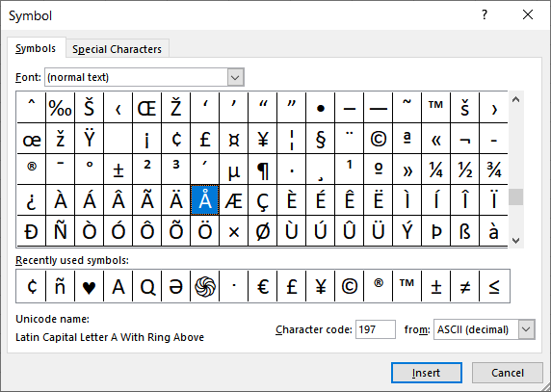Select the spiral symbol in recent symbols
551x392 pixels.
point(205,286)
